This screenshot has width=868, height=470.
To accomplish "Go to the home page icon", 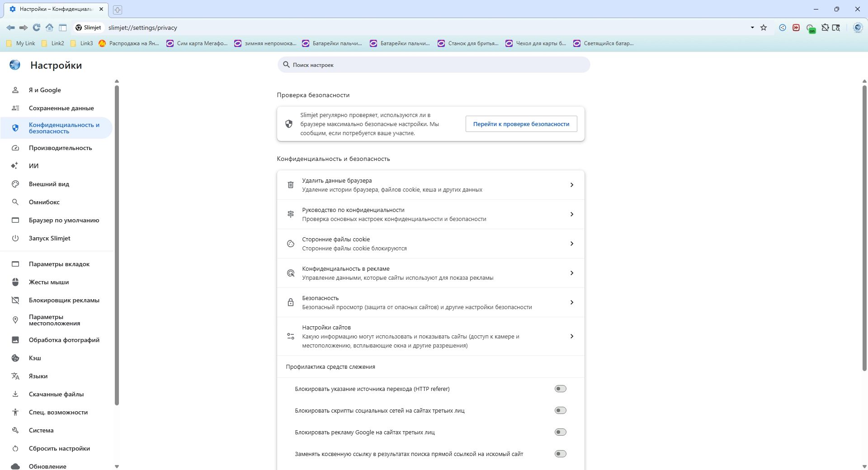I will (50, 28).
